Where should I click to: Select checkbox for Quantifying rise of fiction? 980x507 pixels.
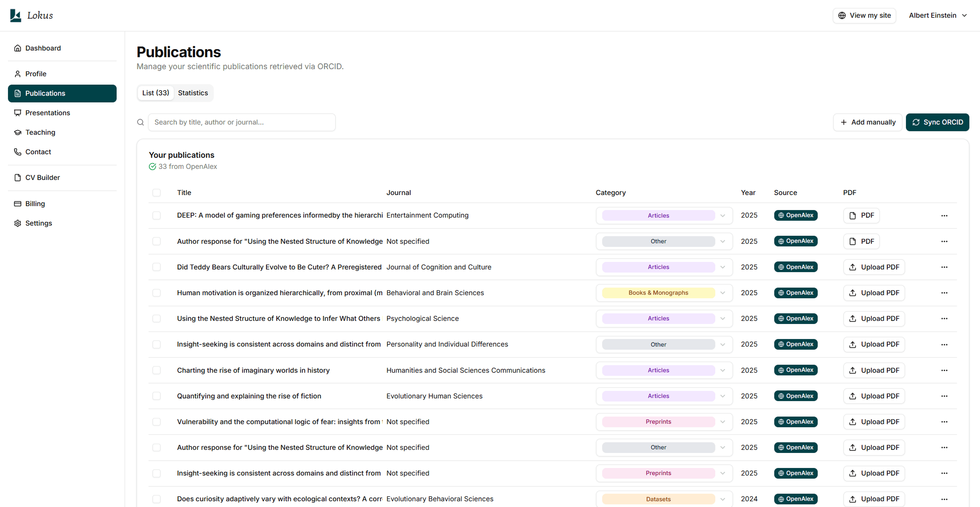coord(157,396)
